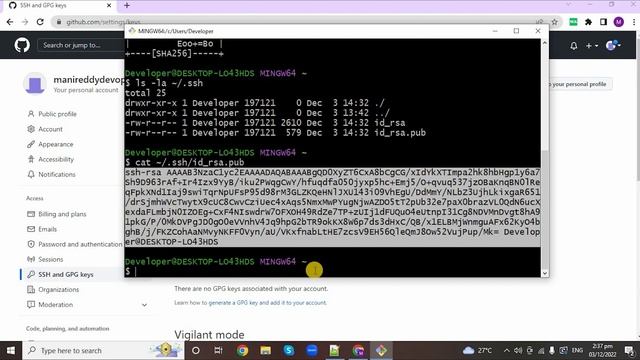Open Sessions settings
The width and height of the screenshot is (640, 360).
[51, 259]
